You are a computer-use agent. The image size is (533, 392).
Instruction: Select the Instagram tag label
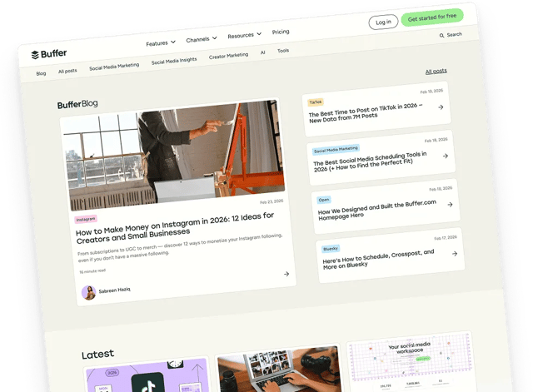[86, 220]
